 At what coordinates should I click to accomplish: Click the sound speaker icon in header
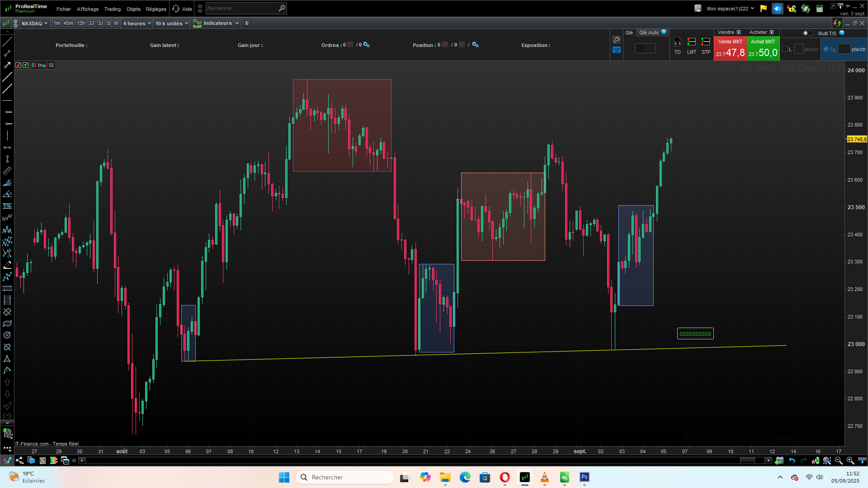(777, 9)
